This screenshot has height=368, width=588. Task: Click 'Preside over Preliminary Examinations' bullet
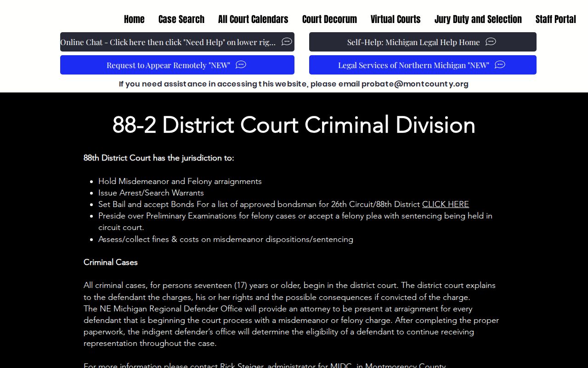click(295, 221)
